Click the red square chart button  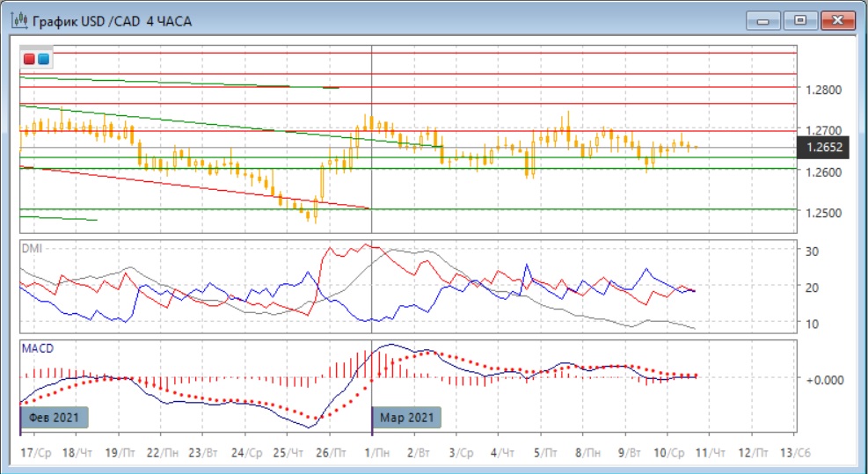pyautogui.click(x=29, y=59)
